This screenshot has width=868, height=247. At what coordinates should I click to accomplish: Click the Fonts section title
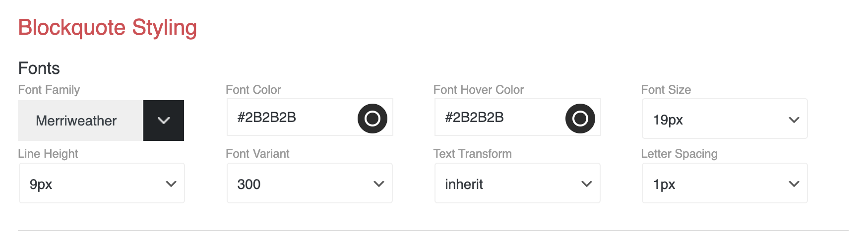click(x=39, y=68)
